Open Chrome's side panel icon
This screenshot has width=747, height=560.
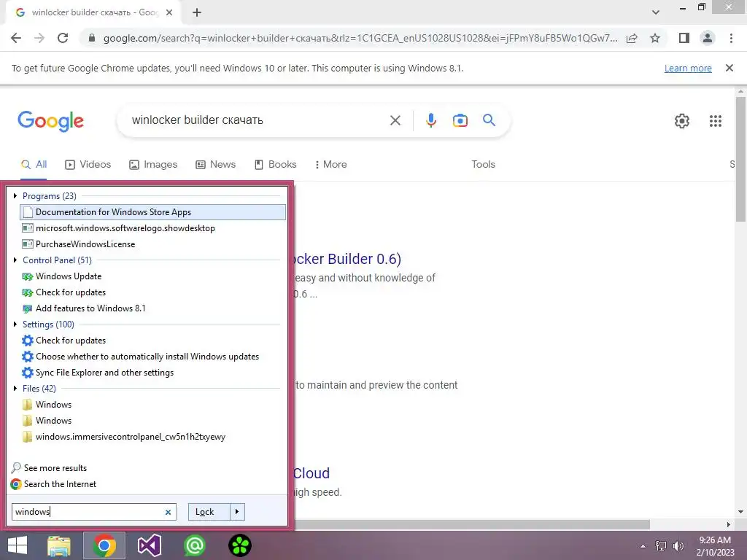(x=684, y=38)
